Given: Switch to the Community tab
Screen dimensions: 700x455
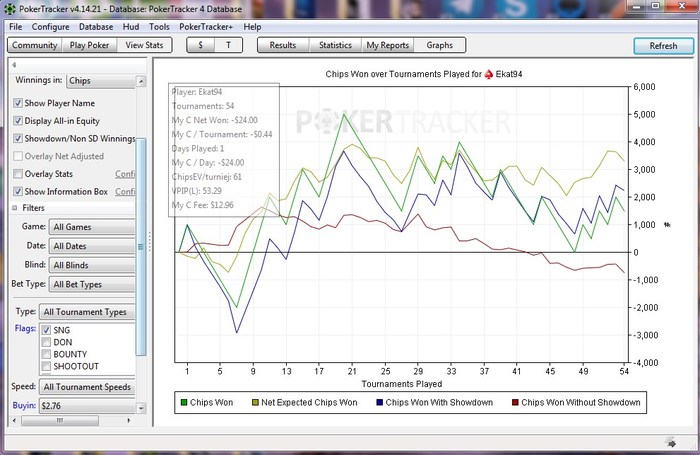Looking at the screenshot, I should [x=35, y=45].
